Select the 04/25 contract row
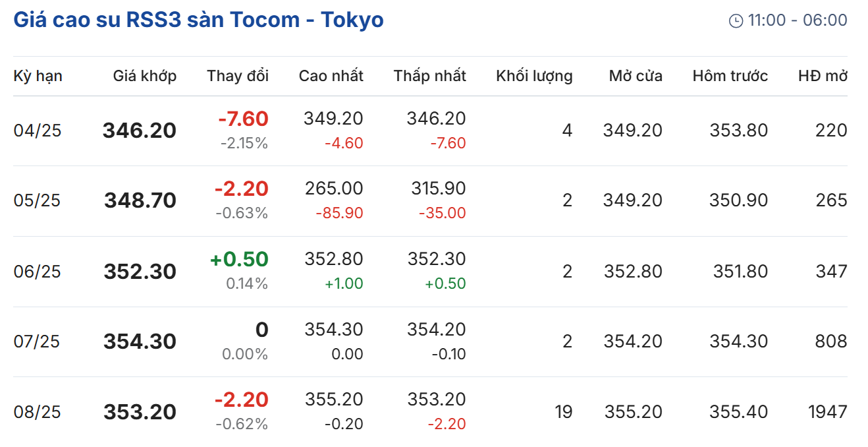Screen dimensions: 868x447 (38, 131)
